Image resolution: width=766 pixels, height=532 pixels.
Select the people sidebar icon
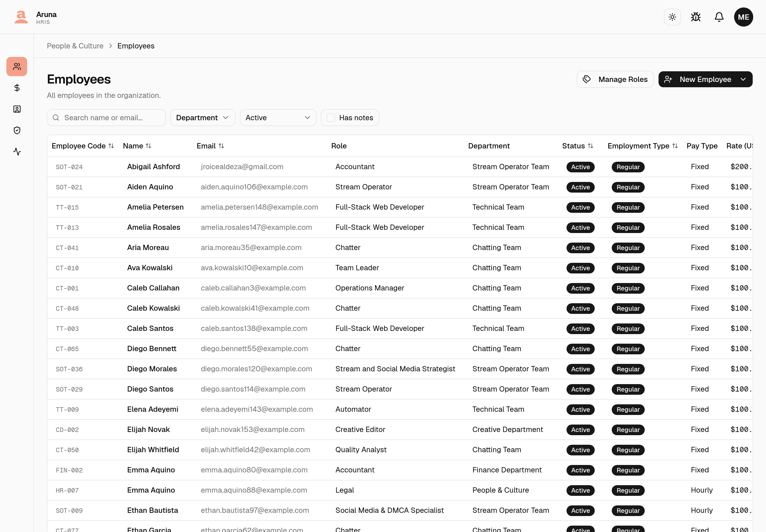pyautogui.click(x=17, y=67)
